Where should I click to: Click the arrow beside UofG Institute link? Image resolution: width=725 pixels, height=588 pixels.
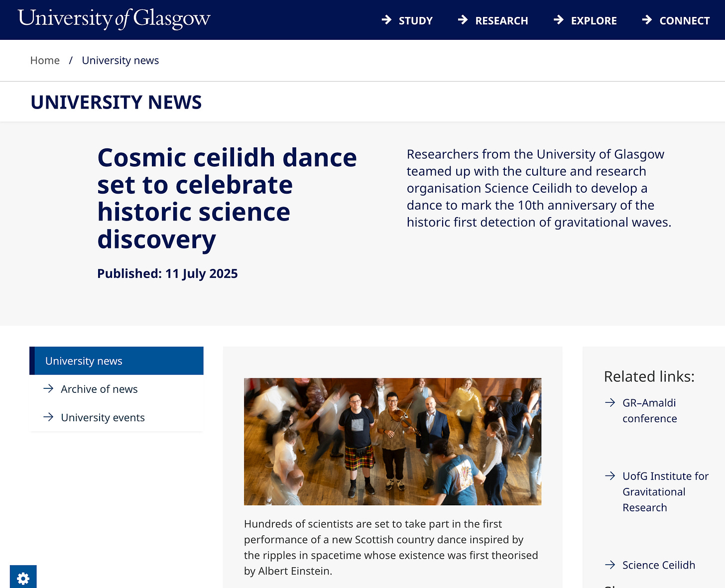point(610,476)
